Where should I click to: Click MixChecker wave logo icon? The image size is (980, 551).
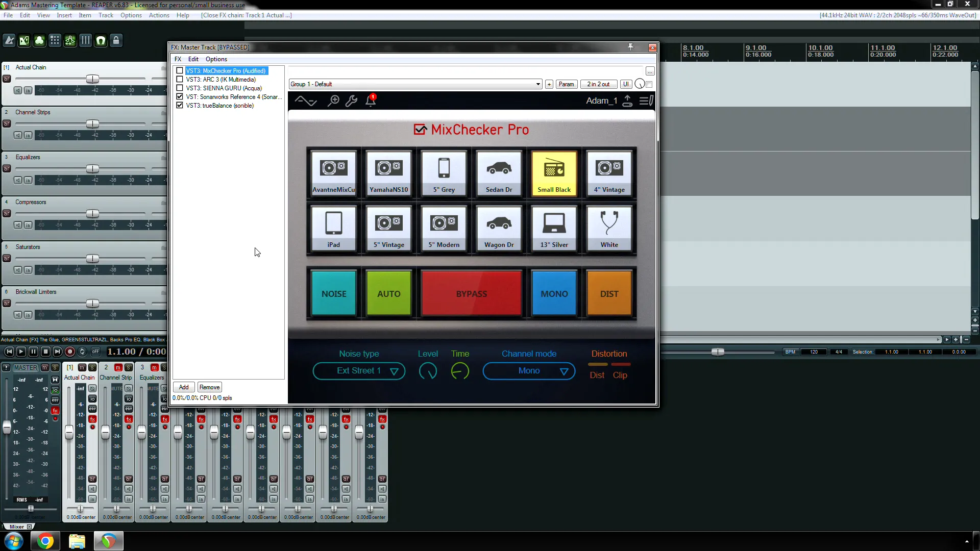tap(306, 101)
